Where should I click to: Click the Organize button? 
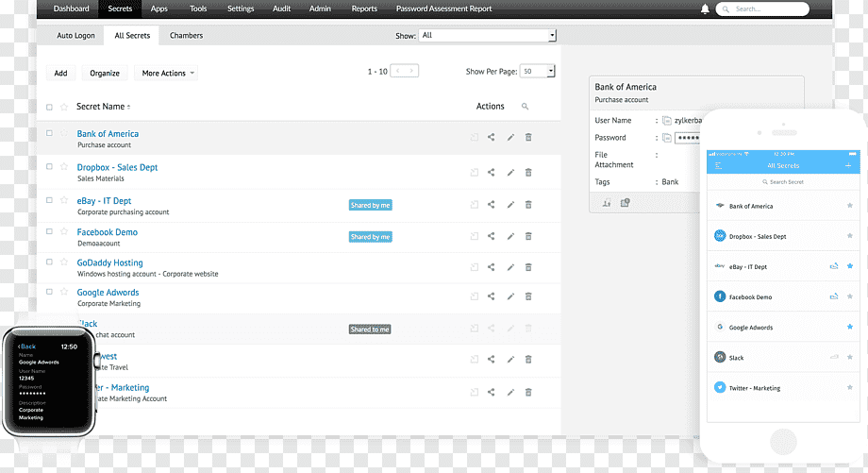(x=105, y=73)
